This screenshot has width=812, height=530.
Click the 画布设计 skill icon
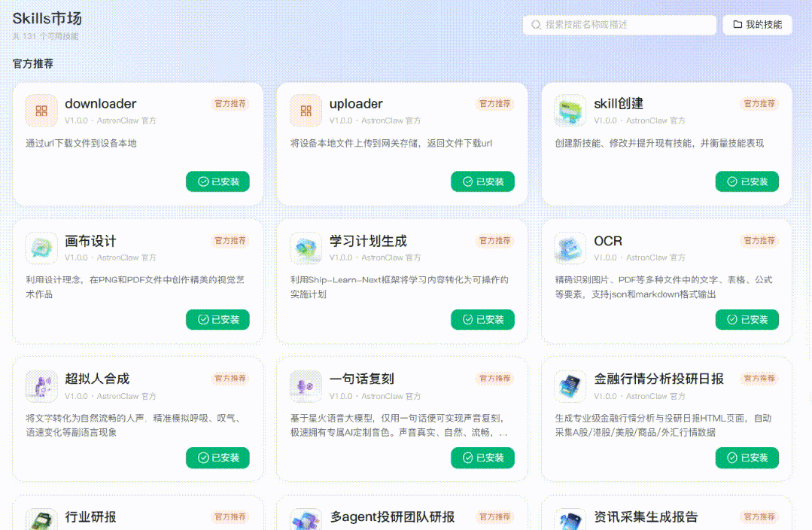pos(41,248)
